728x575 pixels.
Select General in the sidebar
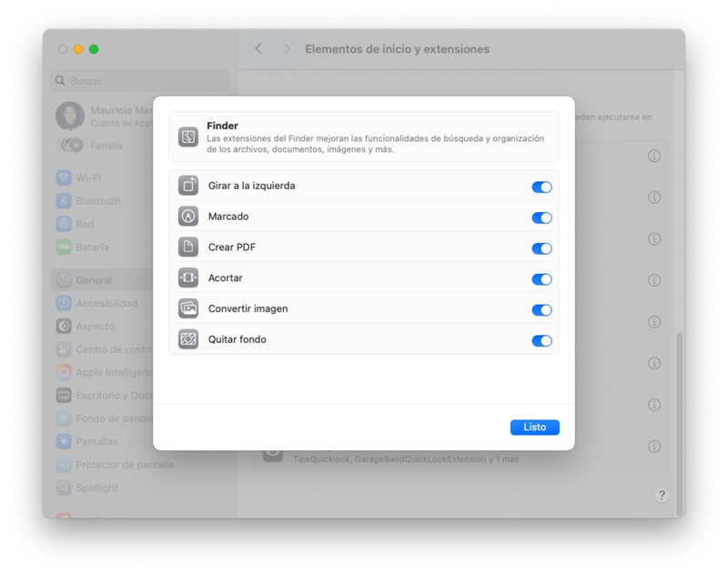pyautogui.click(x=102, y=280)
